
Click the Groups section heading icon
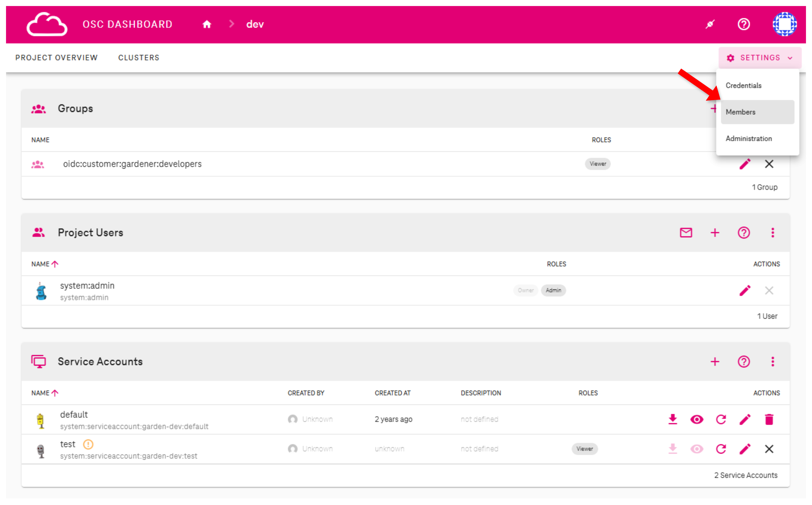coord(38,109)
